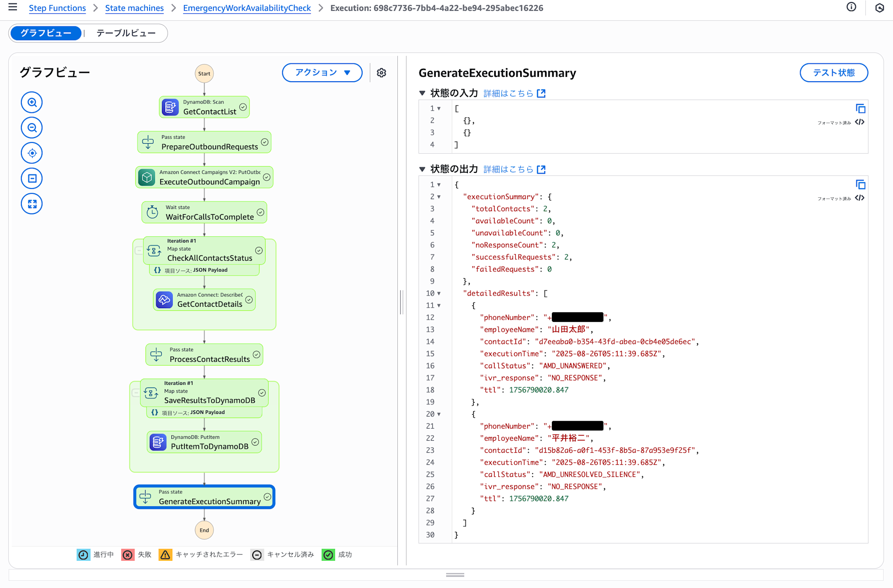Collapse the 状態の出力 section
Screen dimensions: 893x588
pyautogui.click(x=422, y=169)
